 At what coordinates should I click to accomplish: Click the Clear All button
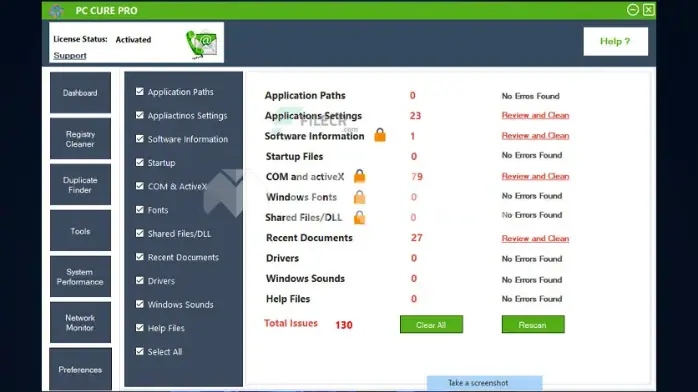point(431,324)
